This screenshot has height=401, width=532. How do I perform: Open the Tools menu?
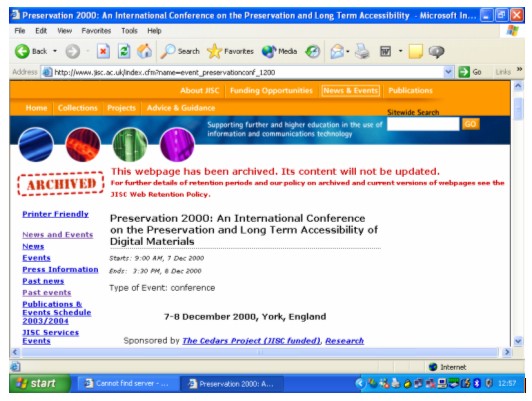[130, 31]
